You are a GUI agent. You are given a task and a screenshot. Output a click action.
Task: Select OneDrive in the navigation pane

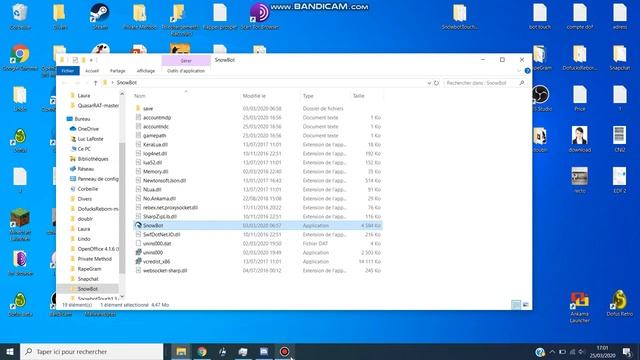tap(88, 129)
